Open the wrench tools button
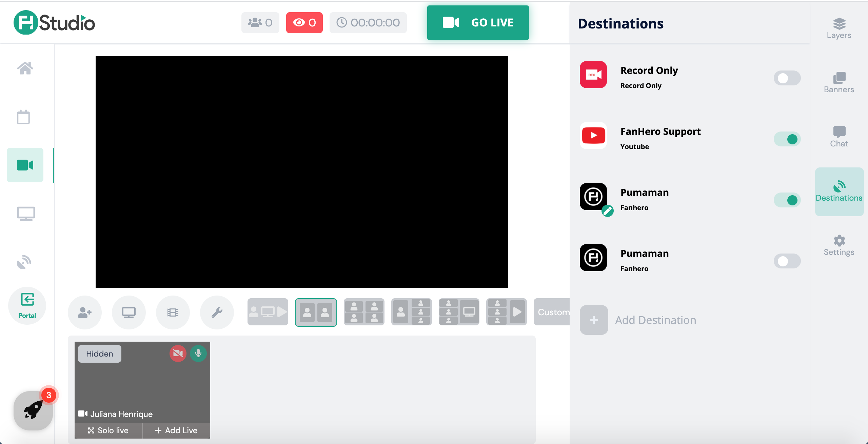 pyautogui.click(x=217, y=312)
